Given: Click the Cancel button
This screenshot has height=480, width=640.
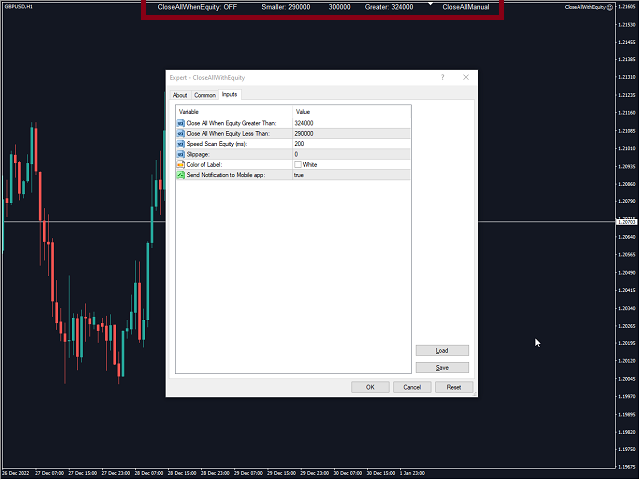Looking at the screenshot, I should [412, 387].
